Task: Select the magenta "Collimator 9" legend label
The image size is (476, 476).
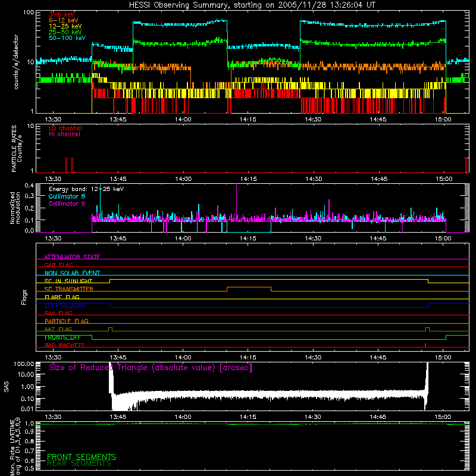Action: click(67, 203)
